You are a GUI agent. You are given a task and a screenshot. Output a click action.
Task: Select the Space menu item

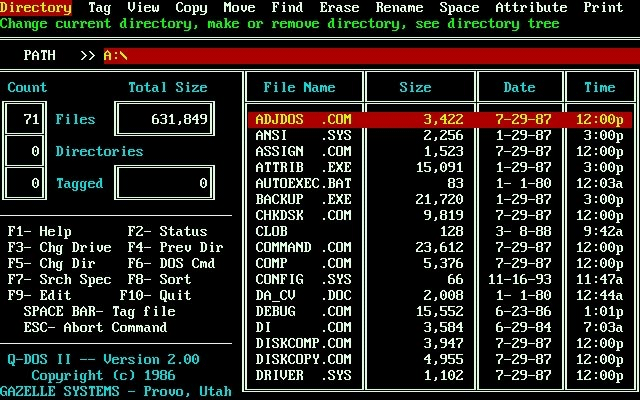tap(459, 7)
